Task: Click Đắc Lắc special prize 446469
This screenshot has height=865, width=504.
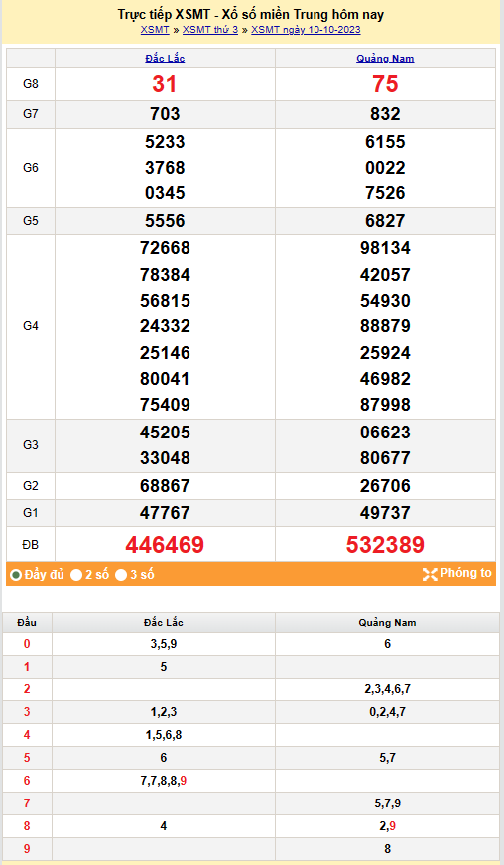Action: point(165,545)
